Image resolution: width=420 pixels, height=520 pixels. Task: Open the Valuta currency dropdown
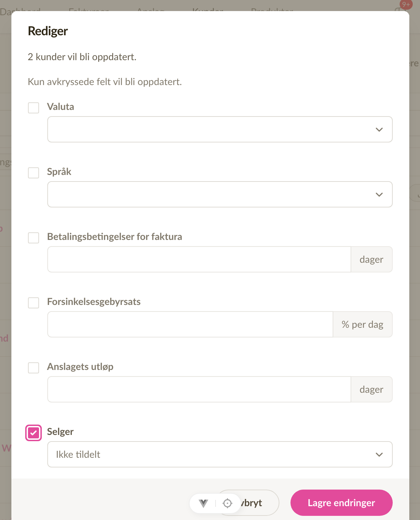[x=220, y=129]
